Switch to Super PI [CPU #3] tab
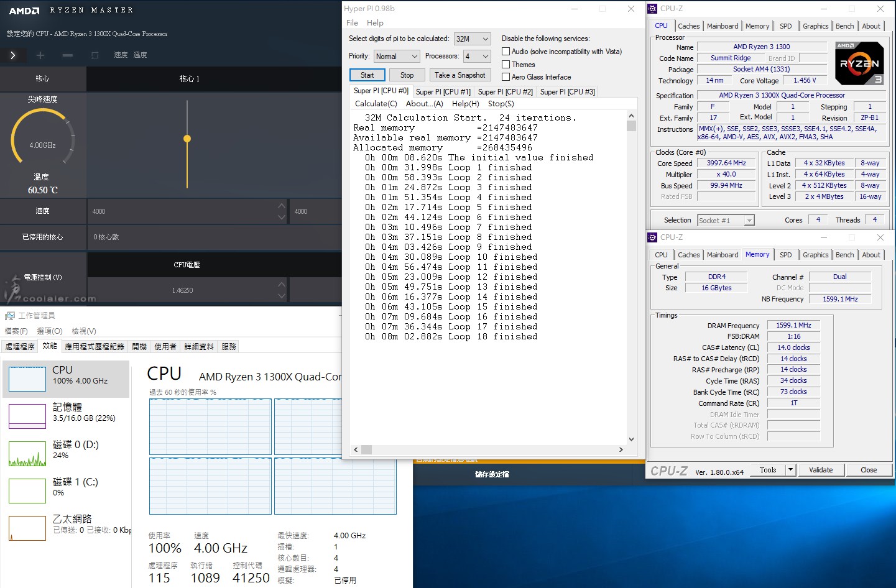Image resolution: width=896 pixels, height=588 pixels. (x=568, y=92)
